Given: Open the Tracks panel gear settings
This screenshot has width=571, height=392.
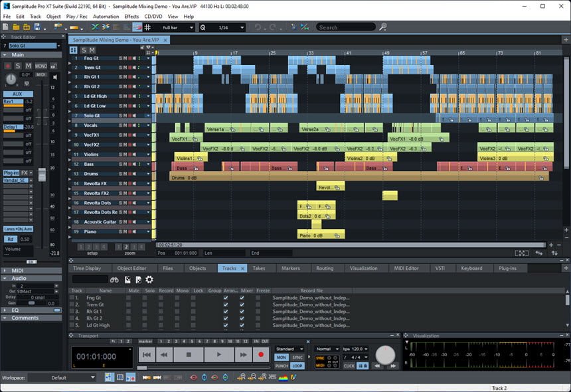Looking at the screenshot, I should 149,279.
